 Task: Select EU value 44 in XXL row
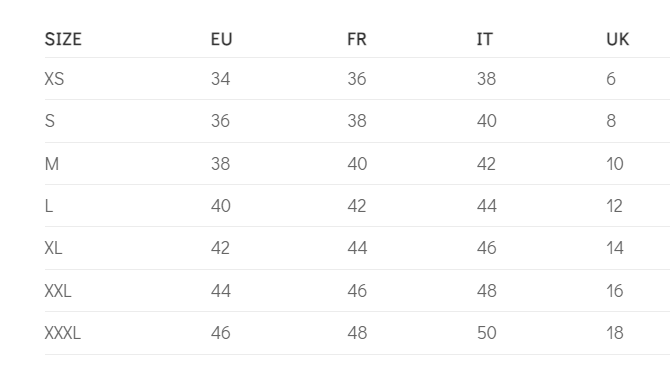(221, 291)
